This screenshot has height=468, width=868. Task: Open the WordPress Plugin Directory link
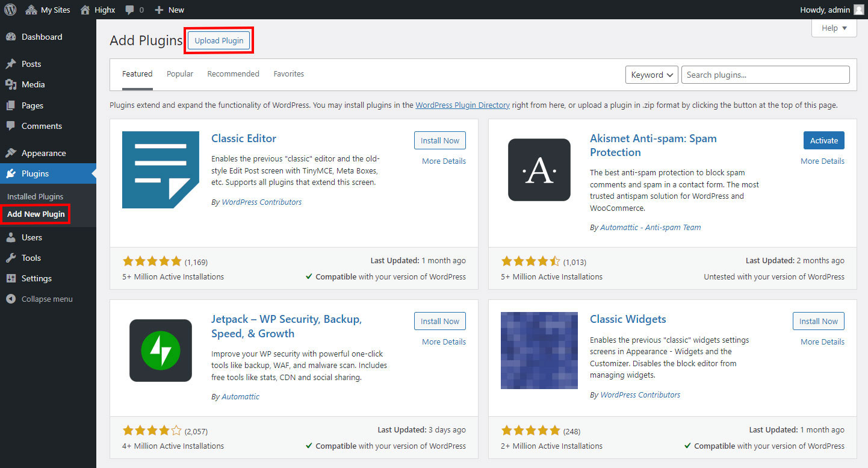[x=462, y=105]
